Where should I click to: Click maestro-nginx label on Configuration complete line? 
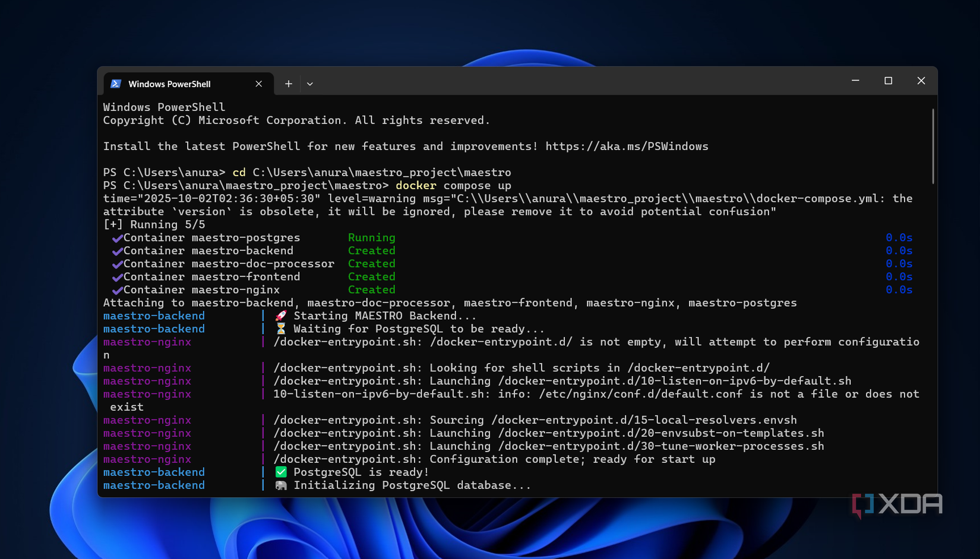[x=147, y=459]
